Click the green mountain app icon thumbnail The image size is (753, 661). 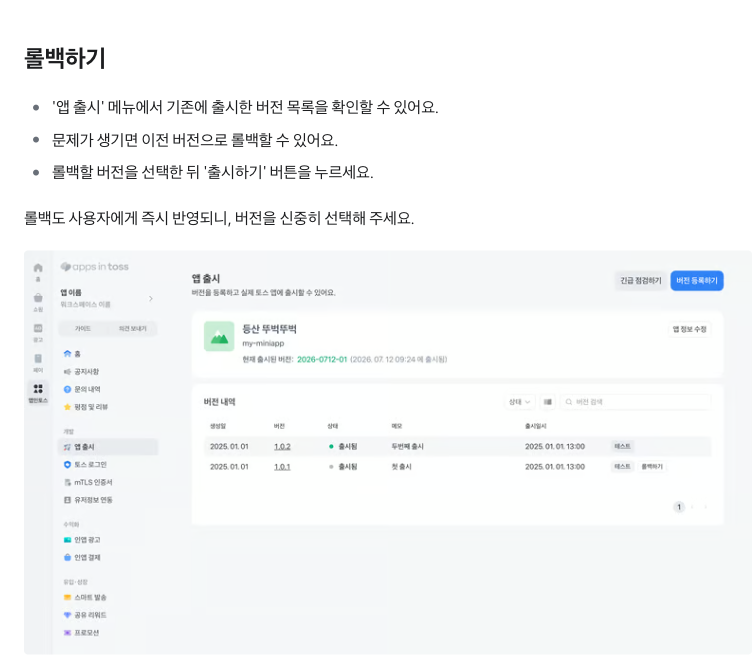click(219, 336)
